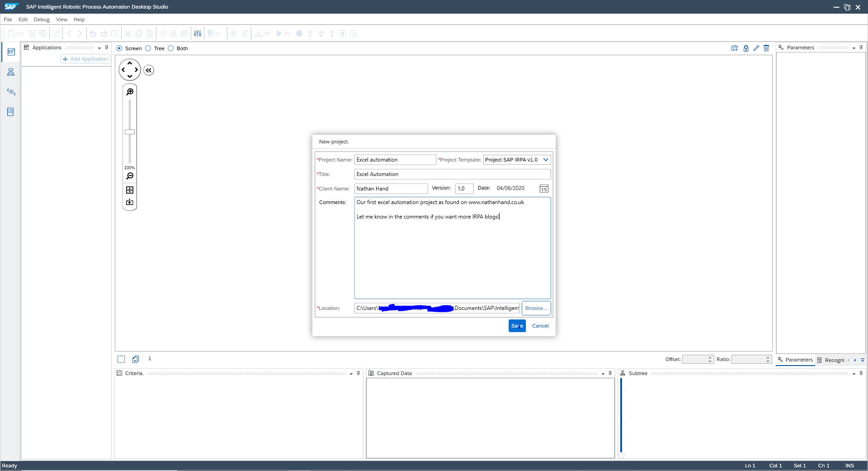This screenshot has height=471, width=868.
Task: Collapse the navigation panel with double-chevron icon
Action: point(149,70)
